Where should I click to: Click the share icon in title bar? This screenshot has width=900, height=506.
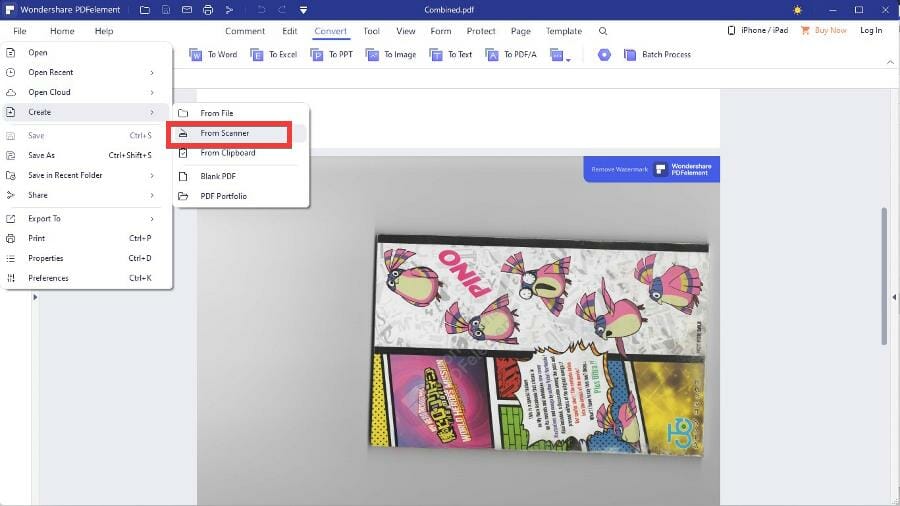pos(229,10)
